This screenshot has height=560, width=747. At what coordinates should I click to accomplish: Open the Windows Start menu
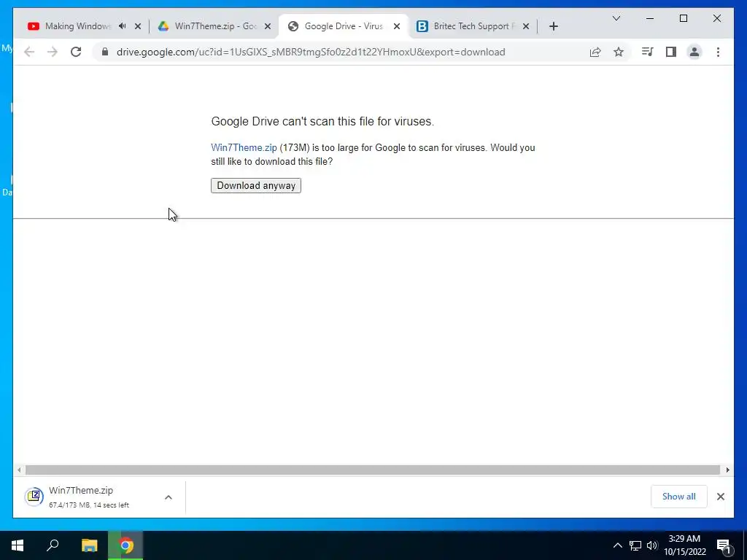click(x=18, y=545)
